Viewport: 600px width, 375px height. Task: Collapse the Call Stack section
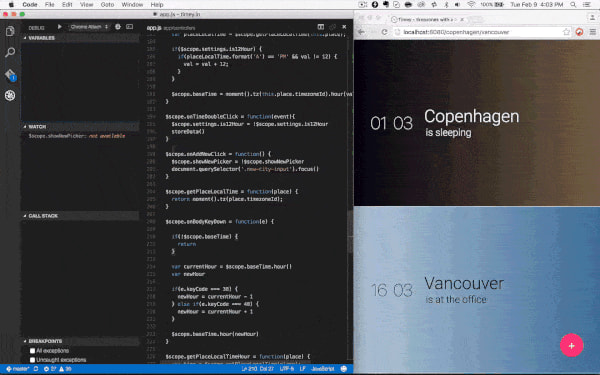point(41,216)
